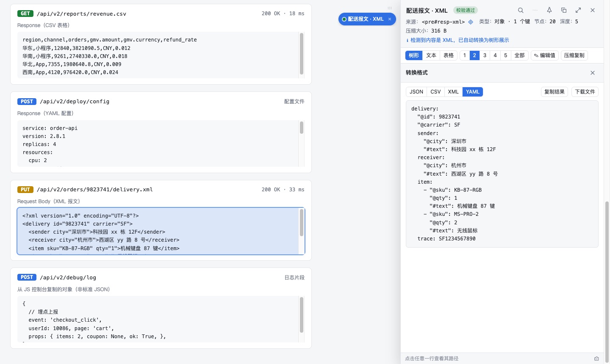The image size is (610, 364).
Task: Click the 编辑值 button
Action: 544,55
